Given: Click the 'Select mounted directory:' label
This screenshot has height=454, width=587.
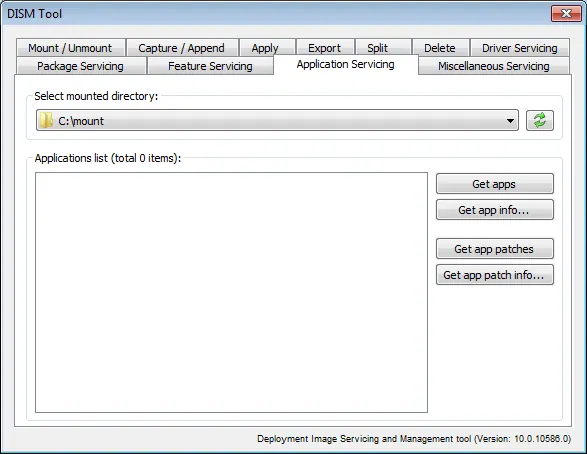Looking at the screenshot, I should click(x=96, y=96).
